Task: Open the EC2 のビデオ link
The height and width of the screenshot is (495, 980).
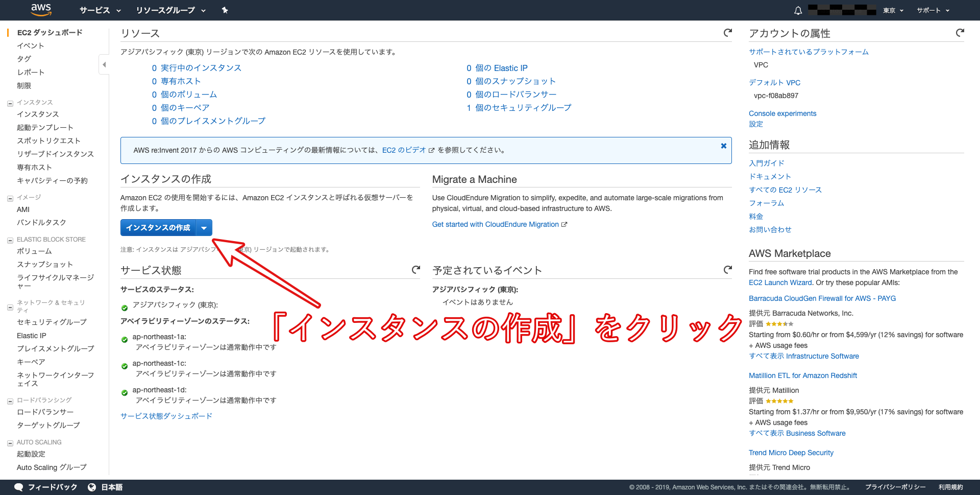Action: point(403,150)
